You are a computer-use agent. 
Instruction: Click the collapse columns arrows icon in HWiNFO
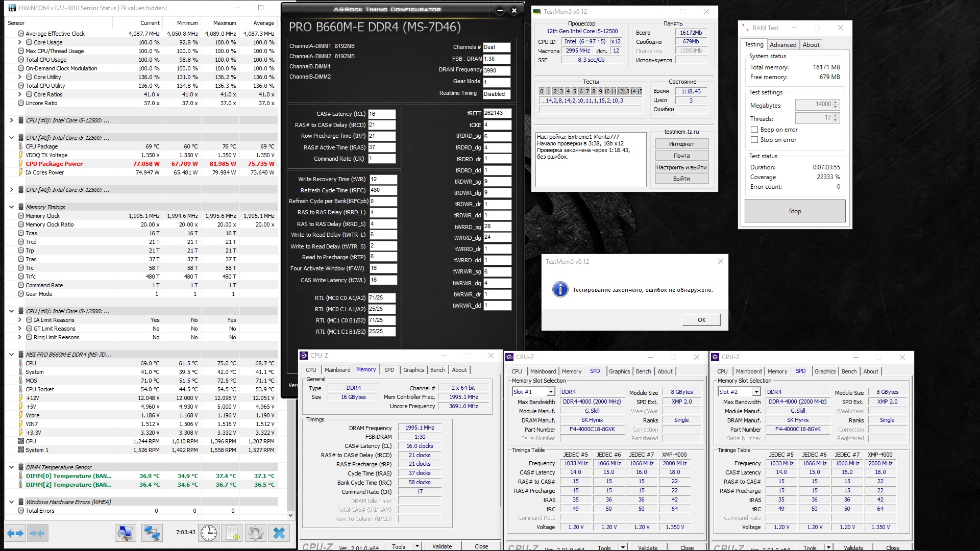pos(37,533)
